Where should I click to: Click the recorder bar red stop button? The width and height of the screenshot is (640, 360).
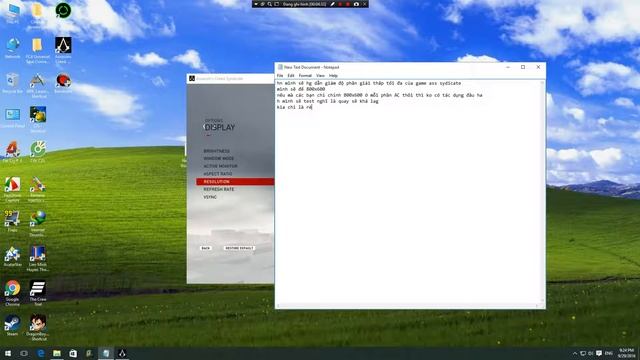coord(348,4)
